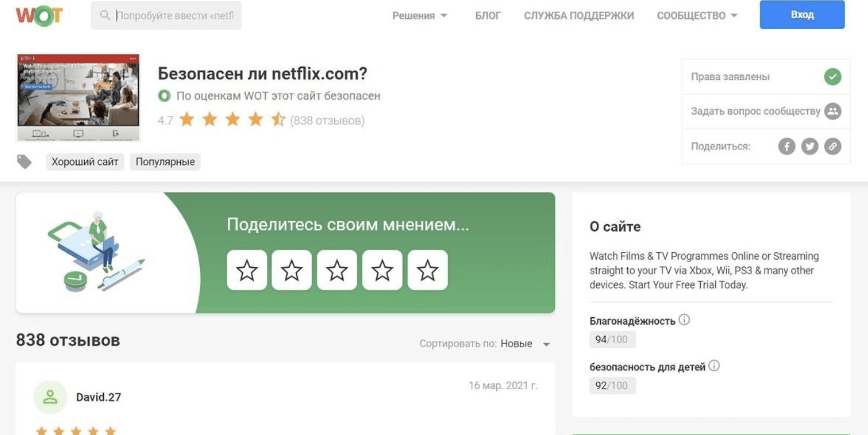Click the search magnifier icon
The height and width of the screenshot is (435, 868).
pyautogui.click(x=105, y=15)
